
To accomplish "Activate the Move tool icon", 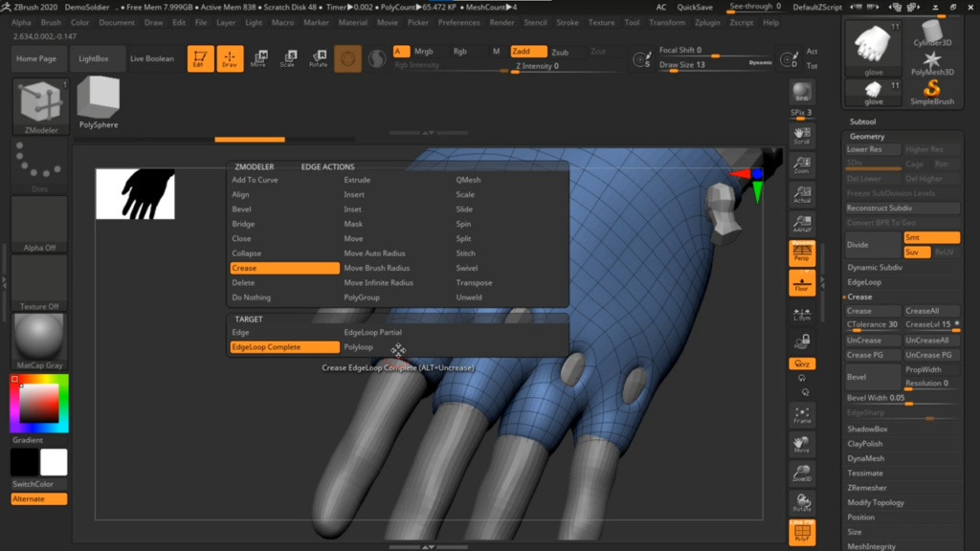I will click(x=258, y=58).
